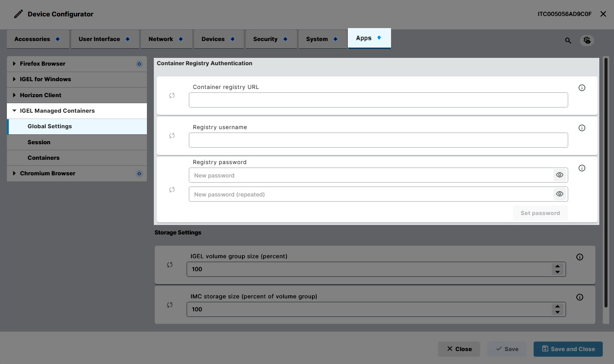This screenshot has width=614, height=364.
Task: Click the Chromium Browser diamond indicator
Action: (139, 174)
